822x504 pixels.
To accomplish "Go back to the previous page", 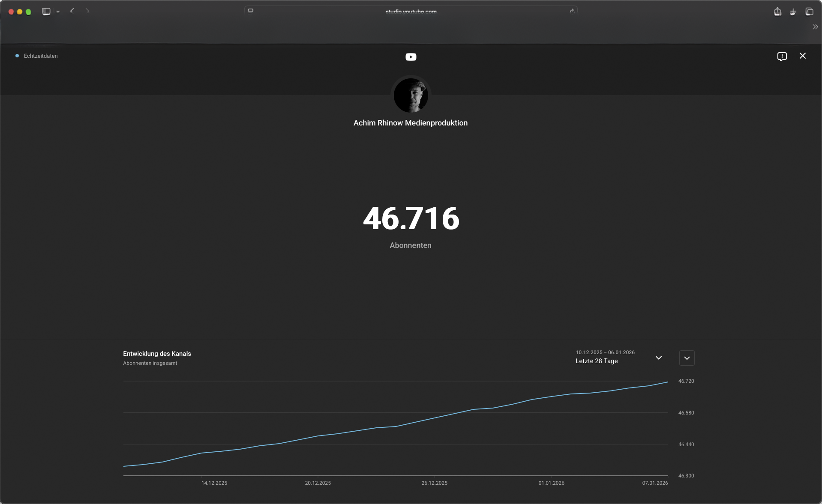I will [x=72, y=11].
